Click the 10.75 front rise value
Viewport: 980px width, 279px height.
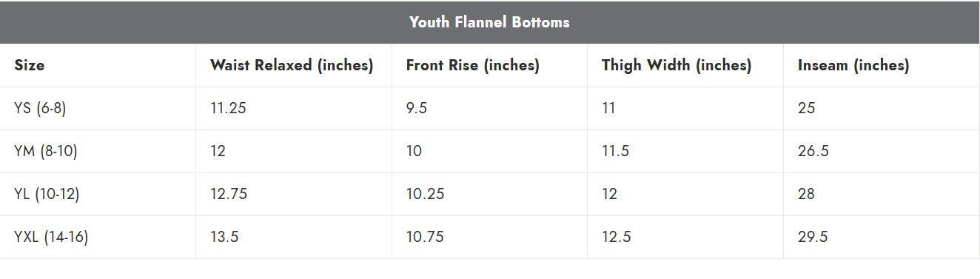tap(425, 237)
